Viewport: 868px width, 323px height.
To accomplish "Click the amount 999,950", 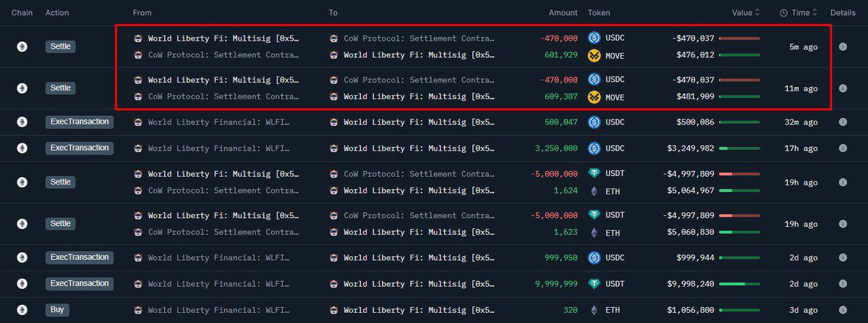I will click(x=561, y=257).
